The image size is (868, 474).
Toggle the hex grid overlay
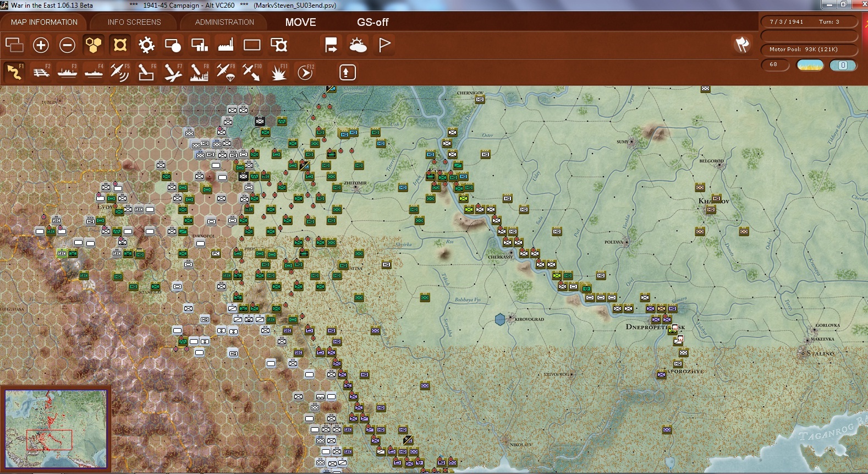click(94, 45)
